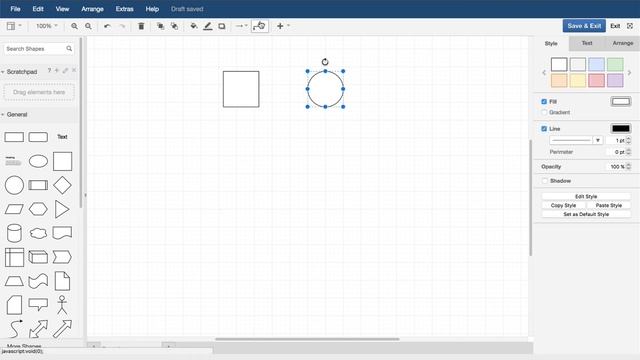Choose the light blue style swatch

[x=596, y=64]
